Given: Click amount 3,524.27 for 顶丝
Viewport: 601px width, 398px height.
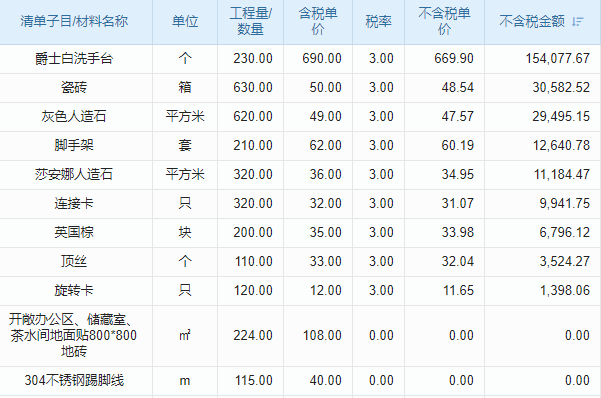Looking at the screenshot, I should tap(565, 261).
